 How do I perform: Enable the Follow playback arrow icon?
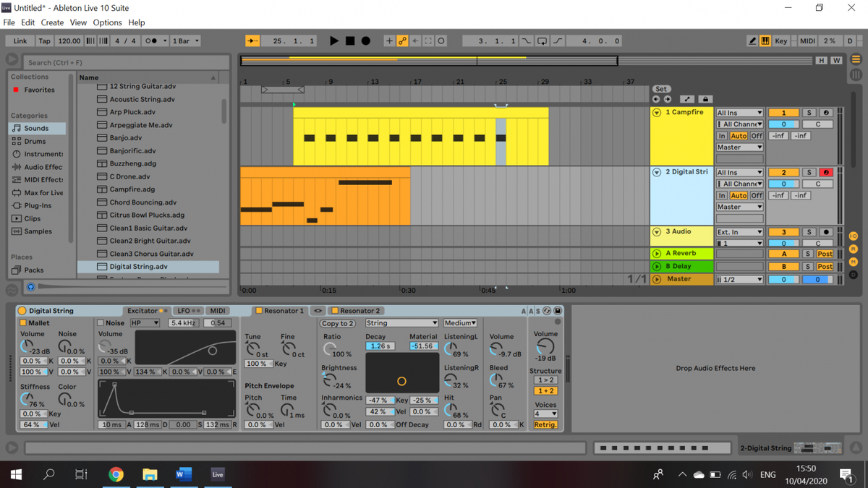click(x=252, y=40)
